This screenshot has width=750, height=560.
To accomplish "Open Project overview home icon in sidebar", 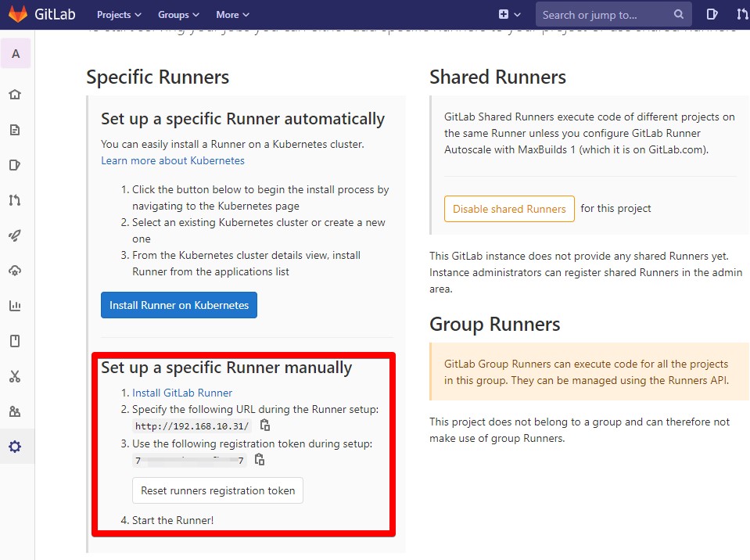I will (15, 94).
